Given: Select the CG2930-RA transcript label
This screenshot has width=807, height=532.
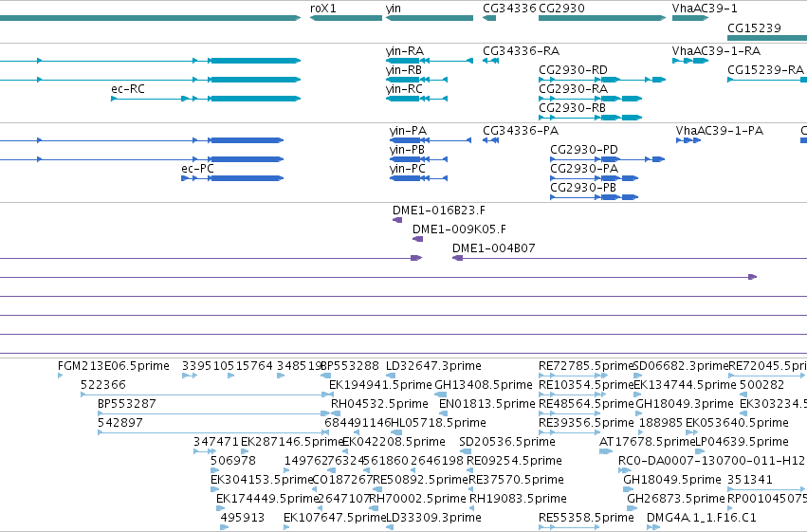Looking at the screenshot, I should point(573,89).
